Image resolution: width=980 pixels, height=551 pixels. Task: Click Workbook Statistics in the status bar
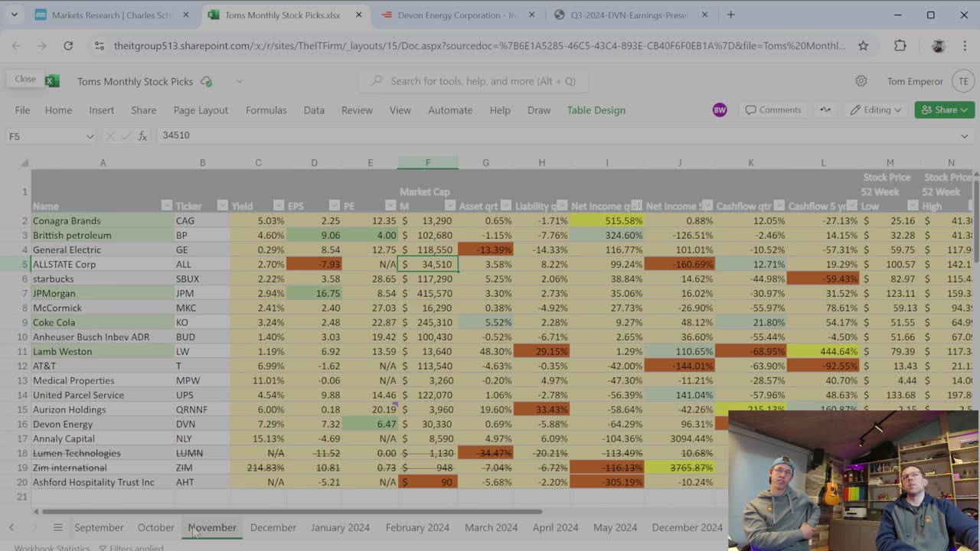tap(52, 548)
